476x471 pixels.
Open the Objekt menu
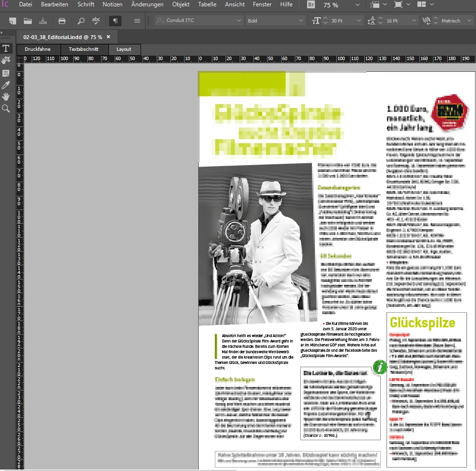coord(181,4)
